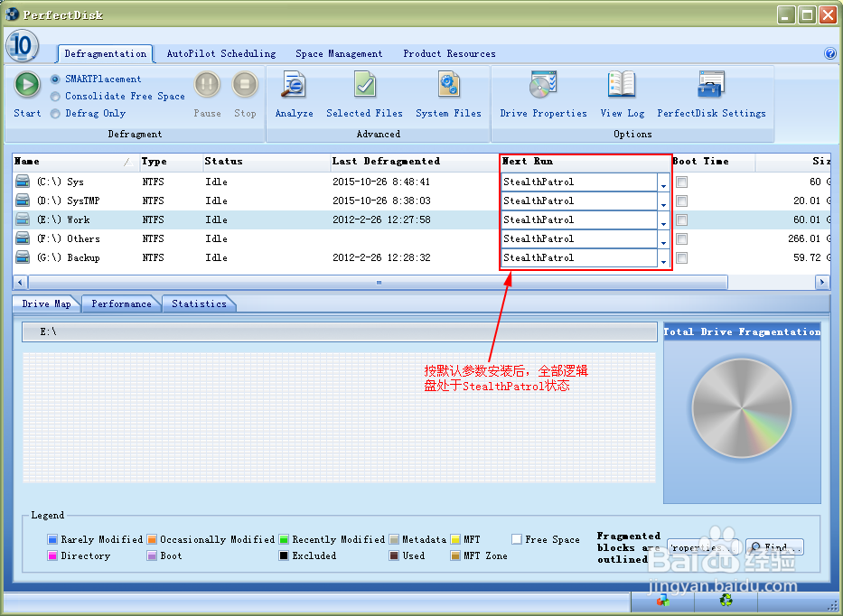
Task: Open Next Run dropdown for D:\ SysTMP
Action: (663, 201)
